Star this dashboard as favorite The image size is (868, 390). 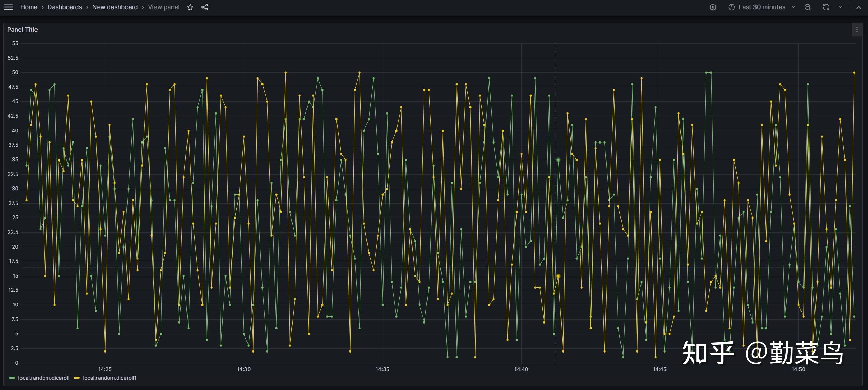pos(190,7)
